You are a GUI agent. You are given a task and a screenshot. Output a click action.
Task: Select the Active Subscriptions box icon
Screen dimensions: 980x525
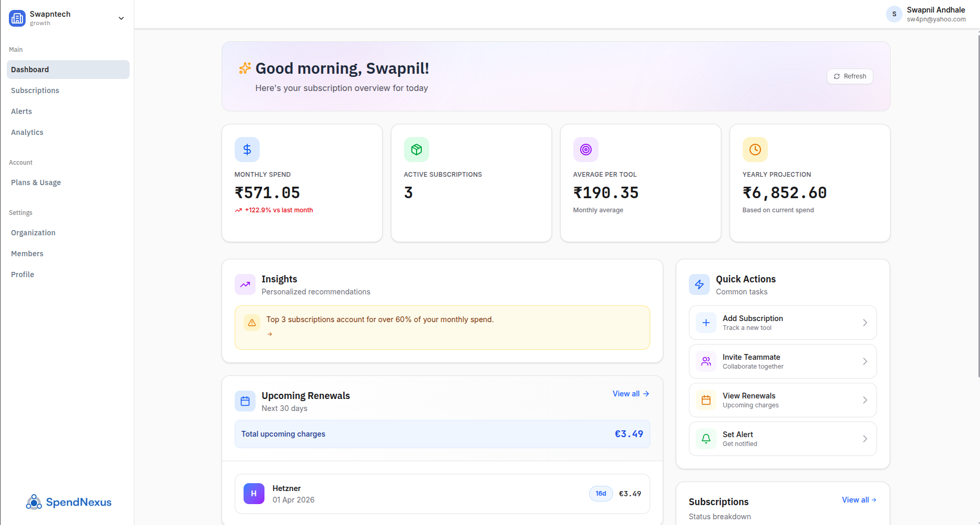416,150
